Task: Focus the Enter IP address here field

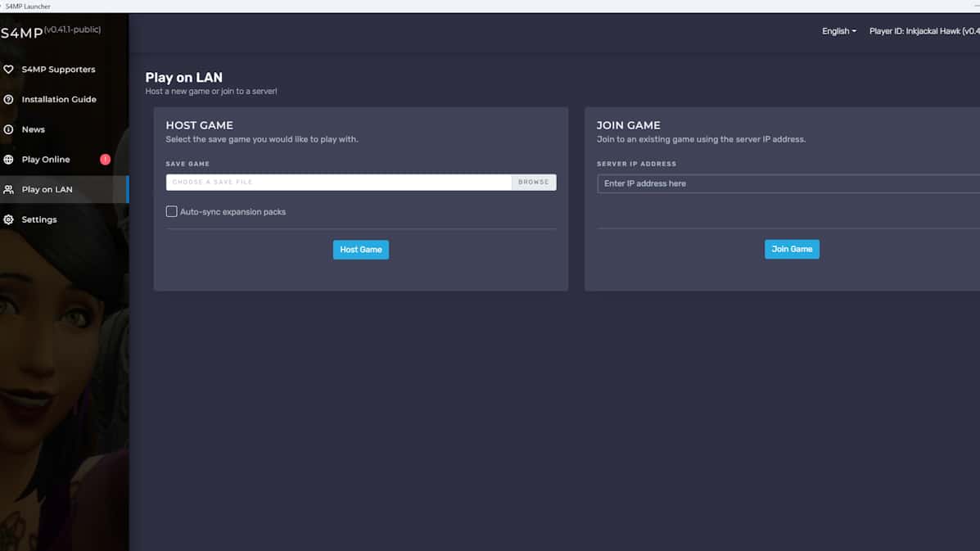Action: tap(788, 183)
